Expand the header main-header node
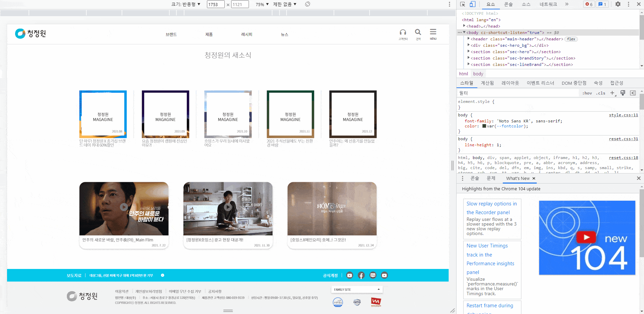Screen dimensions: 644x314 pos(469,39)
